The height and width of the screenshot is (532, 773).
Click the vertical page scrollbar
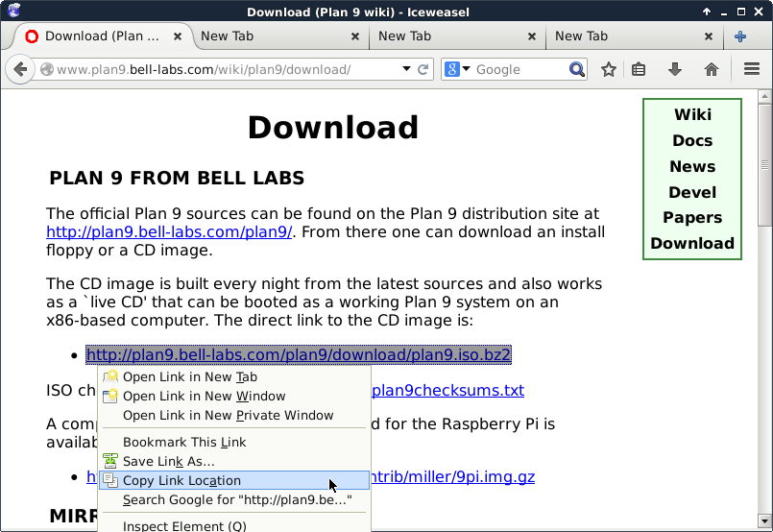tap(764, 288)
